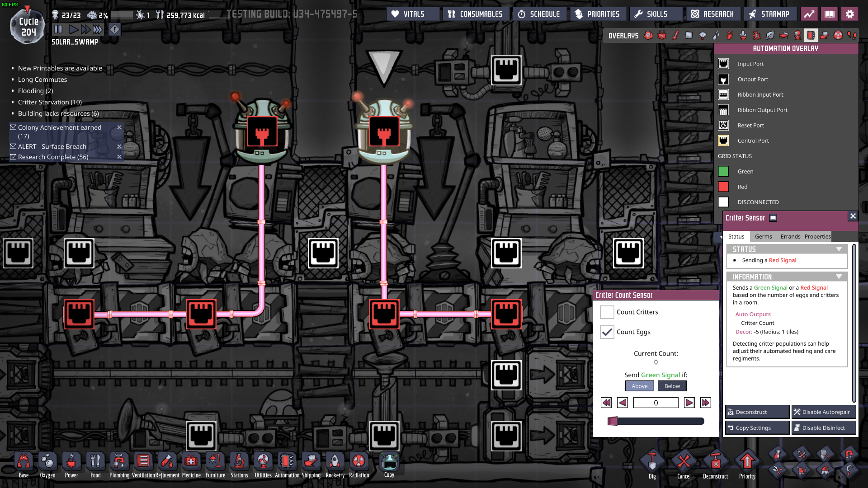Dismiss the Research Complete notification
The image size is (868, 488).
(119, 157)
